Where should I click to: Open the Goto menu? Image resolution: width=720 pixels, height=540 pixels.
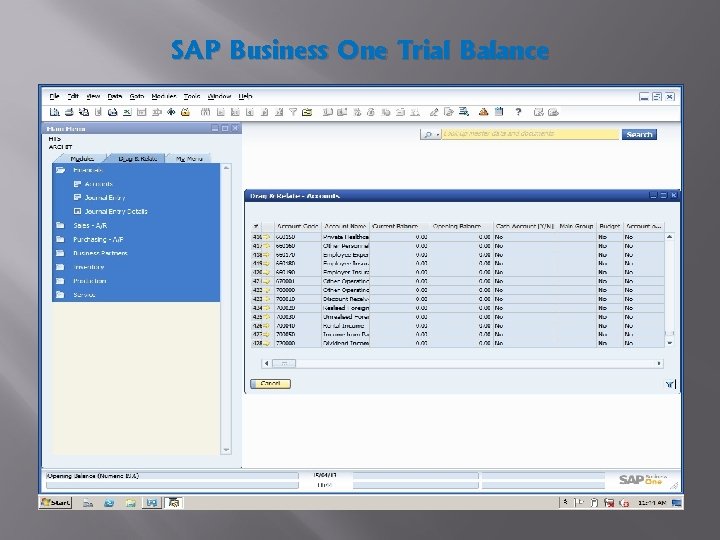point(136,96)
